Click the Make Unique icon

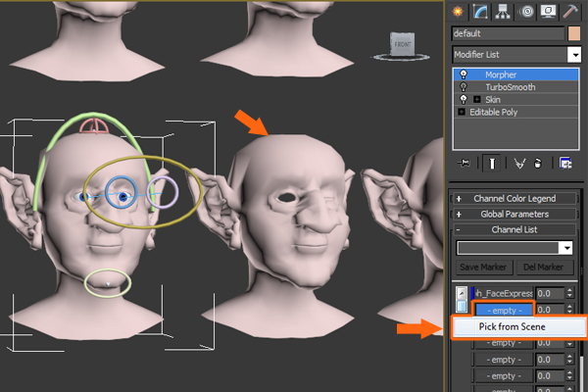(x=519, y=164)
